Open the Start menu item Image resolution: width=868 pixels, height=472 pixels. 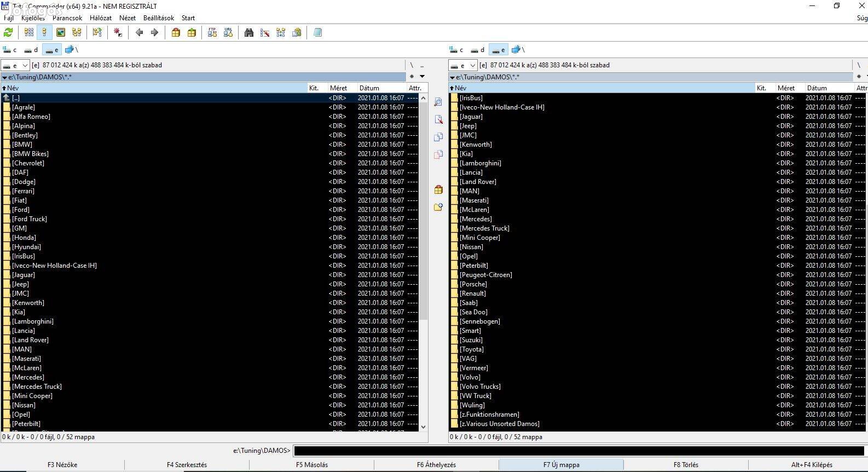click(x=188, y=18)
